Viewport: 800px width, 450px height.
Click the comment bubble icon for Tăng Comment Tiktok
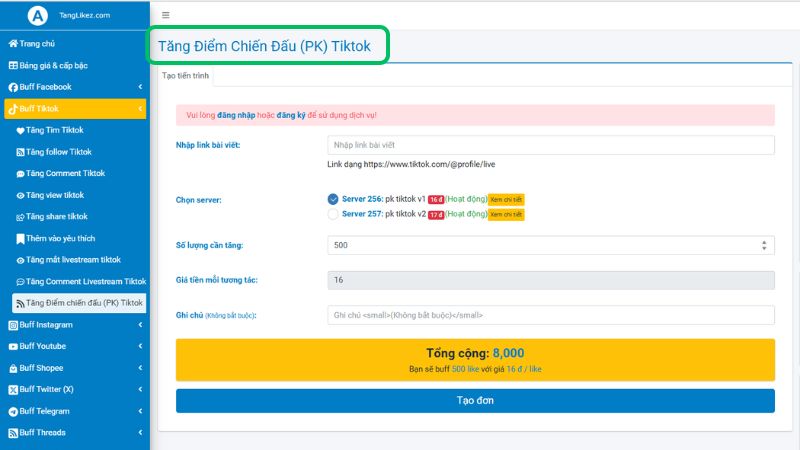pyautogui.click(x=20, y=174)
